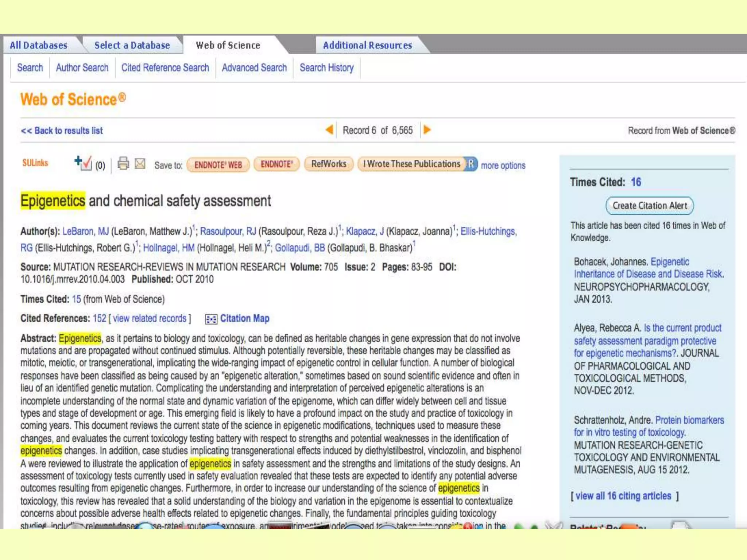Open Search History

326,68
